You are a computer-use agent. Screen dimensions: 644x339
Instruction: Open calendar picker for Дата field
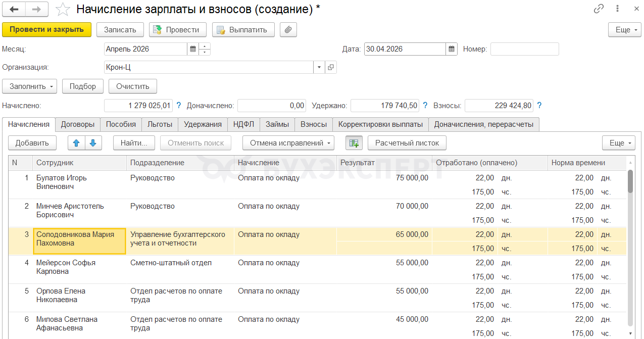tap(452, 50)
